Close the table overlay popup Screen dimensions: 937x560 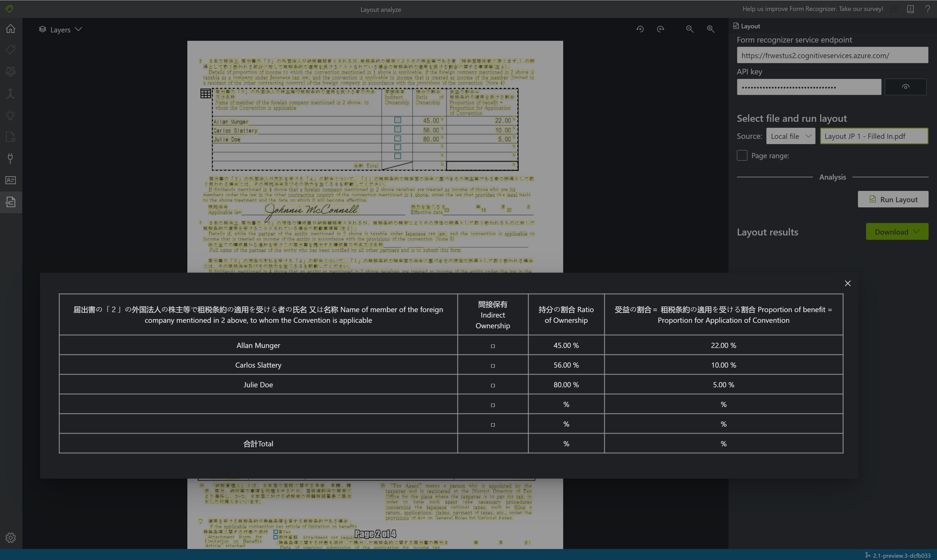848,283
